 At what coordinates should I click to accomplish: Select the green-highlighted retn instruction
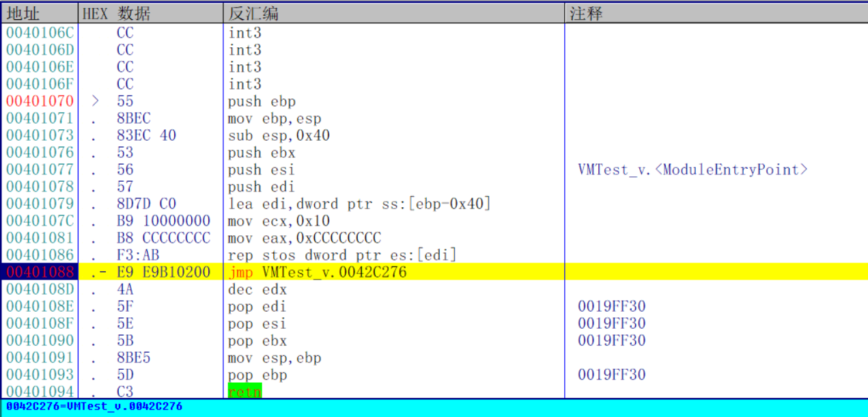245,392
